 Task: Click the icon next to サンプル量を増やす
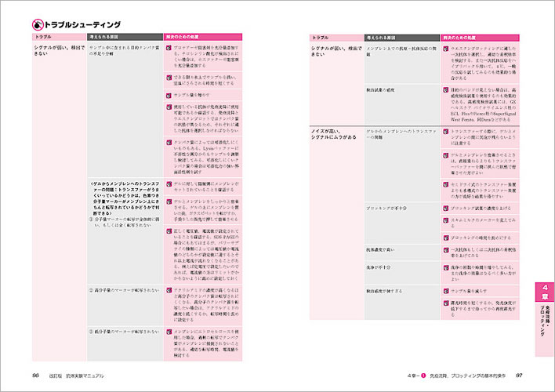click(168, 95)
